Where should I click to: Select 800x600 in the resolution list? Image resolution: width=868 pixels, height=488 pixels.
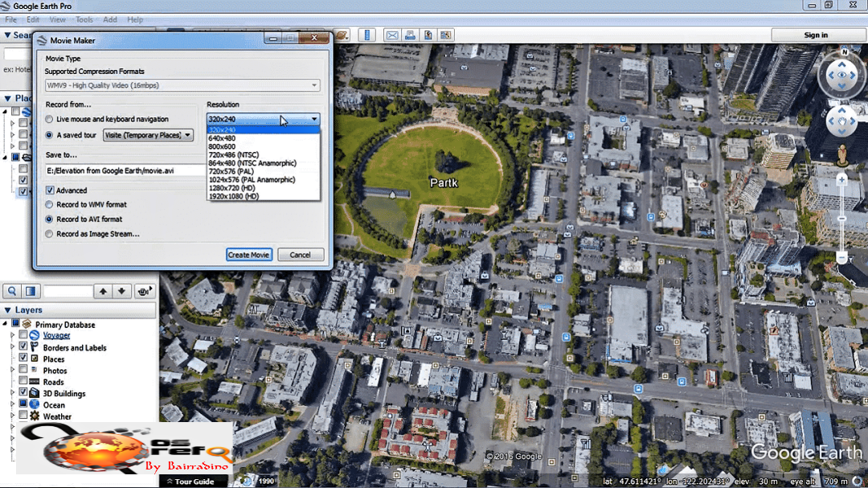[x=222, y=147]
